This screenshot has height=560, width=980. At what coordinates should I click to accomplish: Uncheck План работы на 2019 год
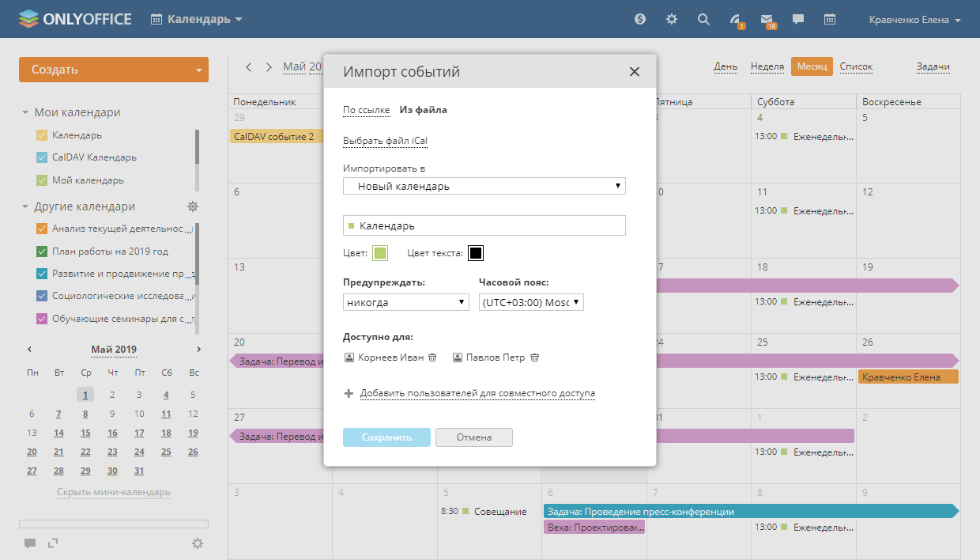point(43,252)
